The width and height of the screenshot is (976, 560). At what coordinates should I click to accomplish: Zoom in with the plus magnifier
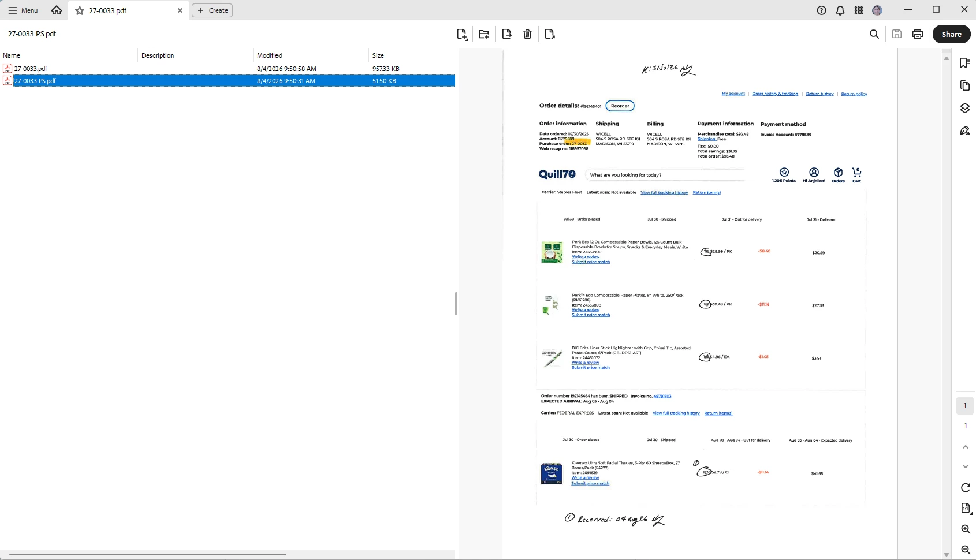tap(965, 529)
